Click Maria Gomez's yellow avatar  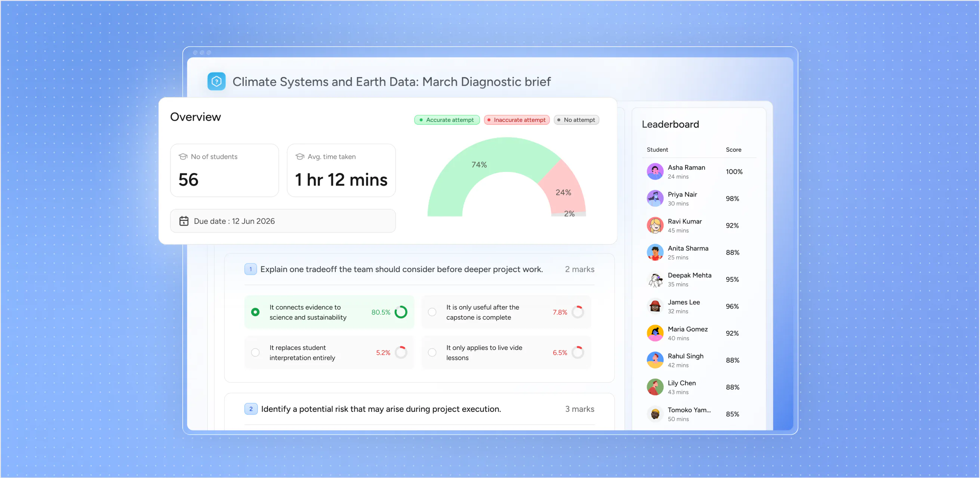tap(655, 333)
